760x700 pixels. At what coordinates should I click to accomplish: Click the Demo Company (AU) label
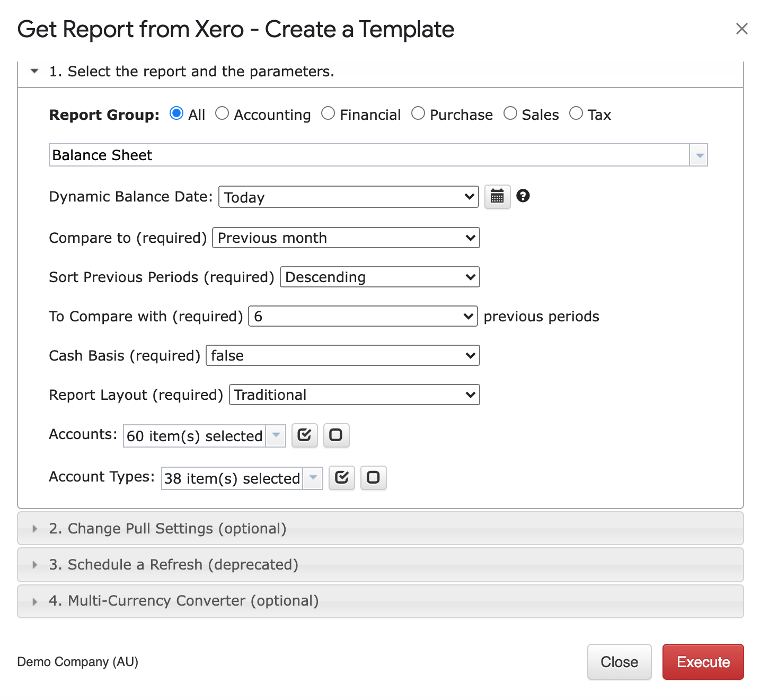click(x=77, y=662)
